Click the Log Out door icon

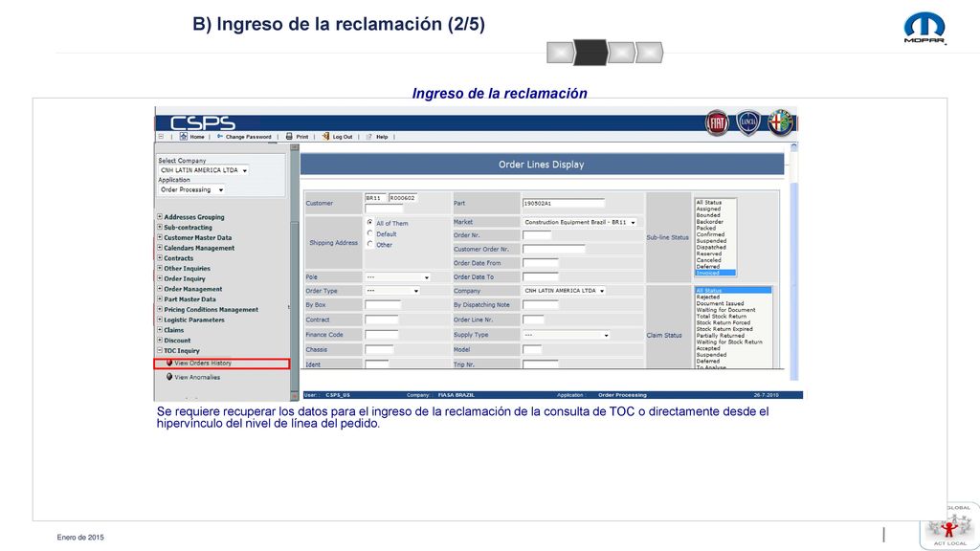pos(325,136)
